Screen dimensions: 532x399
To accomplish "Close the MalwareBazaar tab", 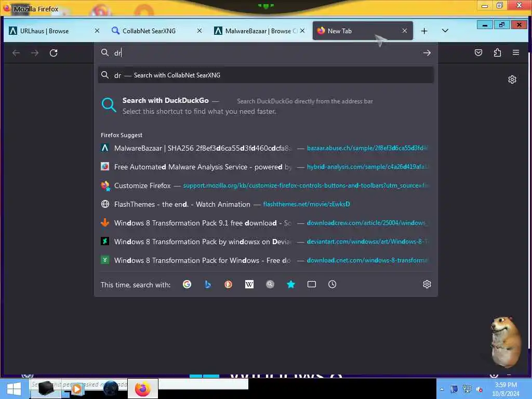I will [302, 31].
